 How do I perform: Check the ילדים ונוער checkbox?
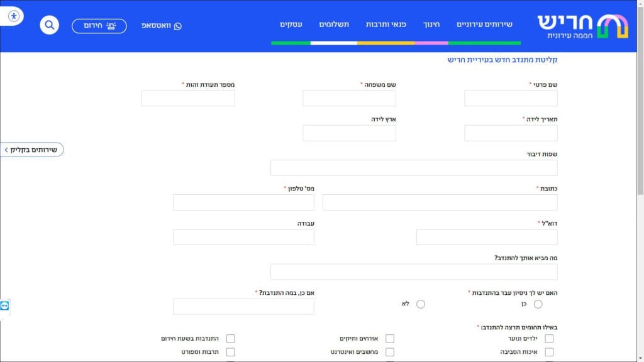pyautogui.click(x=549, y=339)
